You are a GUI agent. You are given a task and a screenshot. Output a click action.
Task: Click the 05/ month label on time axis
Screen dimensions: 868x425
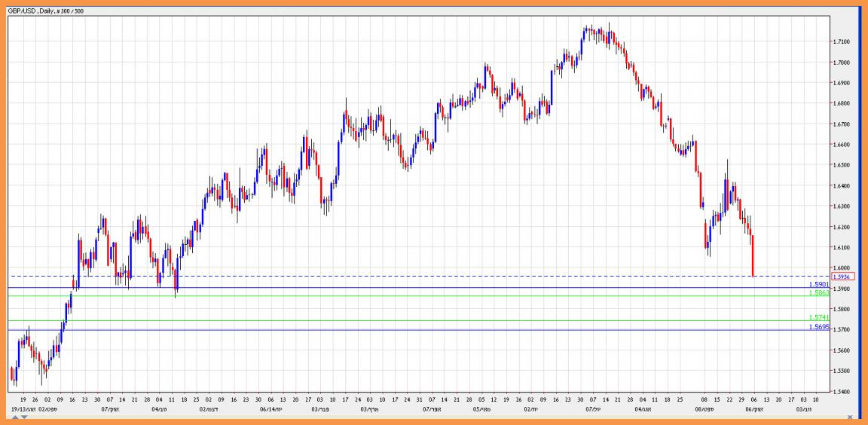479,410
